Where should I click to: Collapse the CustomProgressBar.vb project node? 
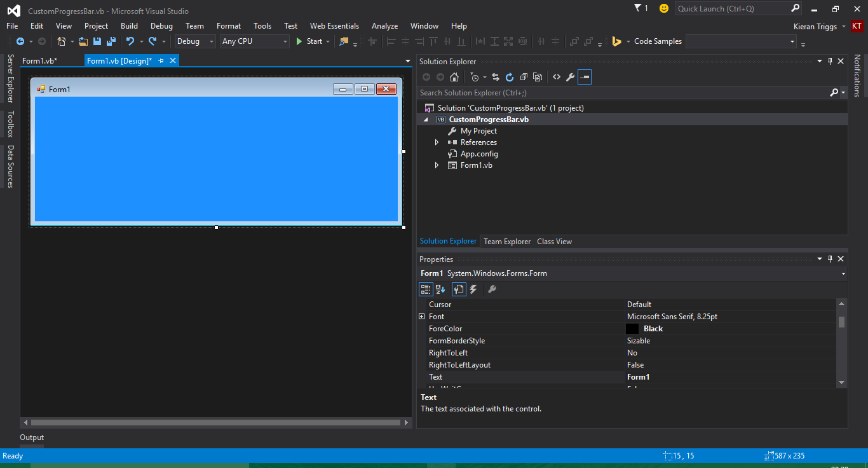point(426,120)
